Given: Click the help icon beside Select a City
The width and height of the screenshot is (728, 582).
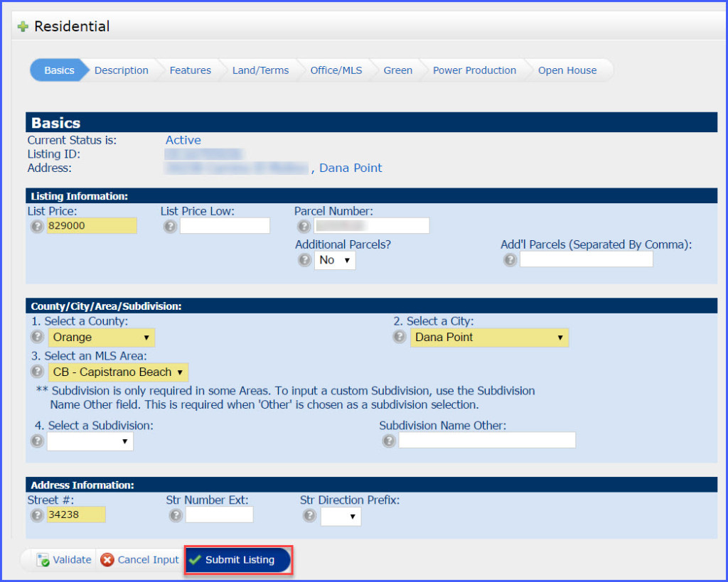Looking at the screenshot, I should coord(400,337).
